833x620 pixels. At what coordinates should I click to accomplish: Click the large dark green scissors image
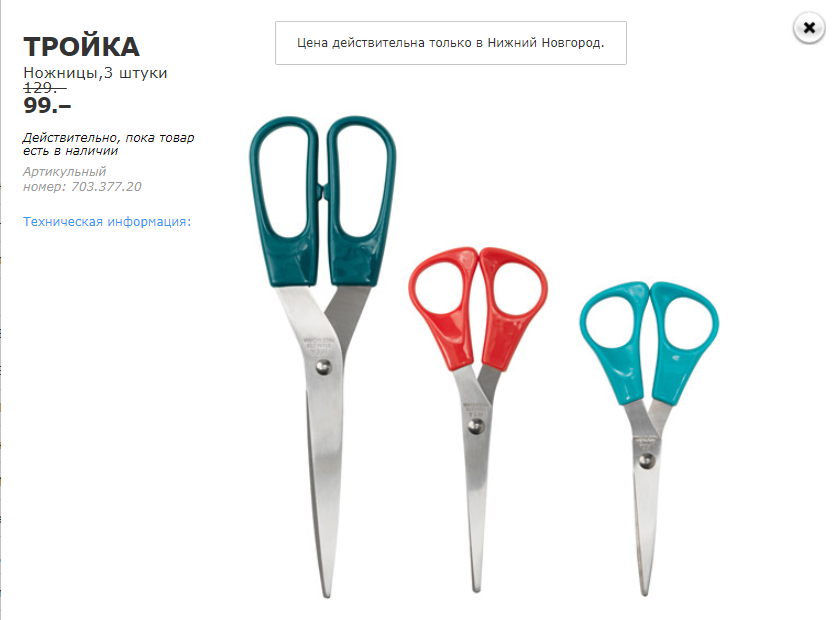pyautogui.click(x=323, y=356)
